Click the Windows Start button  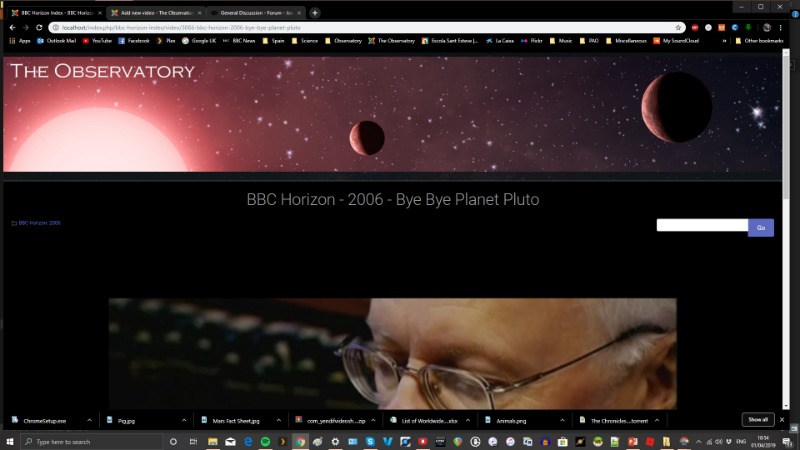tap(9, 441)
